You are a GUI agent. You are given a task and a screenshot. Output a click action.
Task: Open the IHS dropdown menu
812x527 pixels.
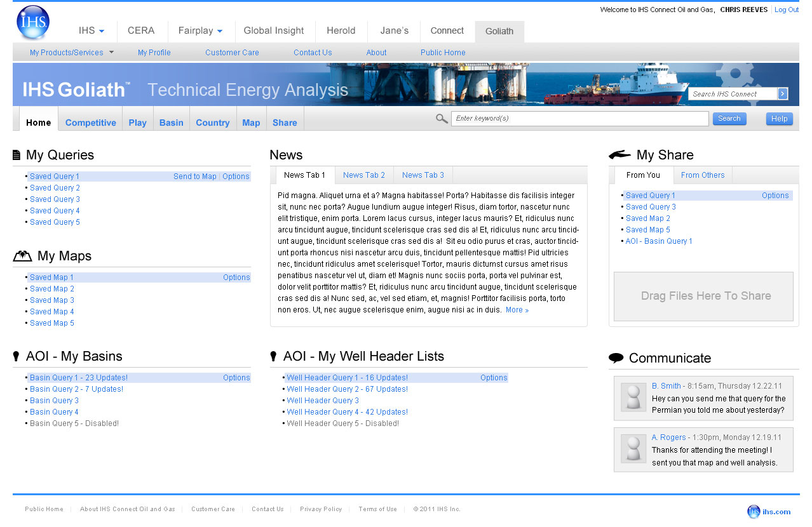tap(91, 30)
